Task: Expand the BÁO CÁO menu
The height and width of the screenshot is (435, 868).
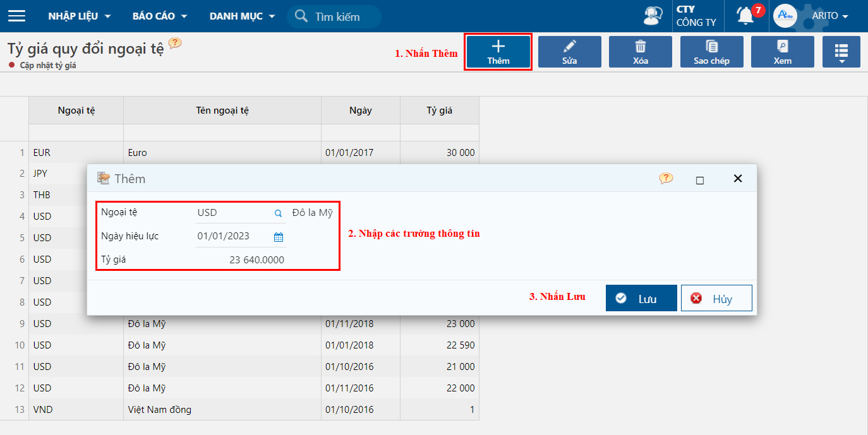Action: (x=160, y=16)
